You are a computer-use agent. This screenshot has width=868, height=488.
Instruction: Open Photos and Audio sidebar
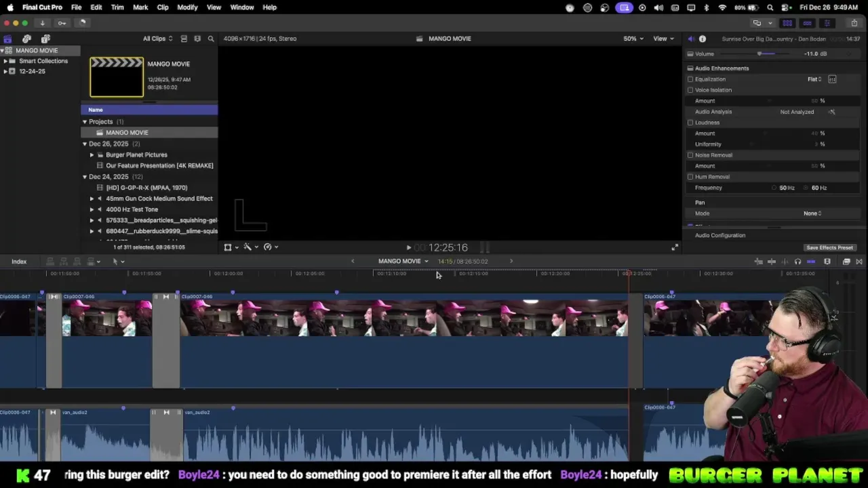(x=26, y=39)
